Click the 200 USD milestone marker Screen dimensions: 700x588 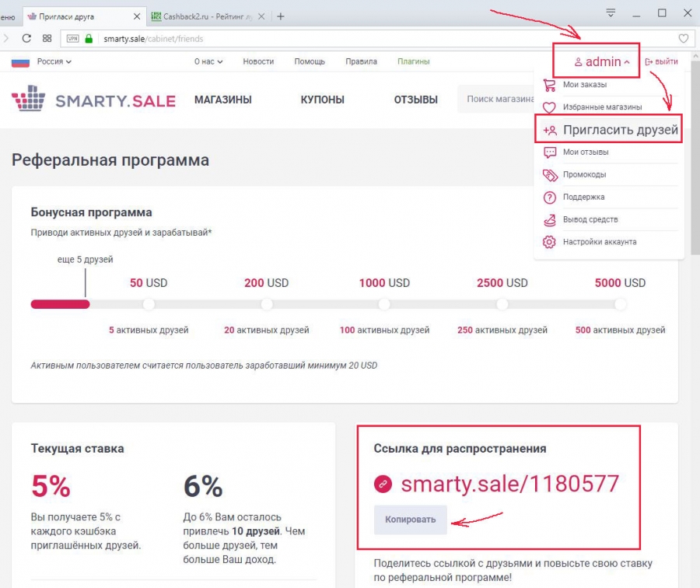pyautogui.click(x=267, y=304)
